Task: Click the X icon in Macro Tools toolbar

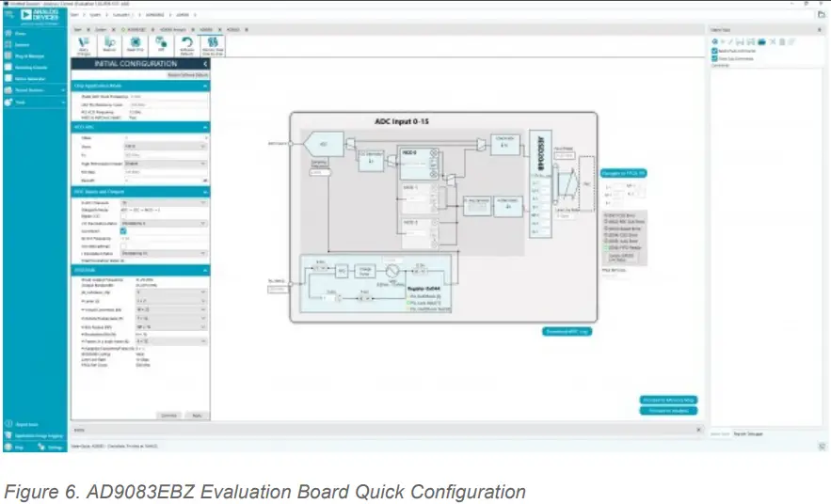Action: (772, 41)
